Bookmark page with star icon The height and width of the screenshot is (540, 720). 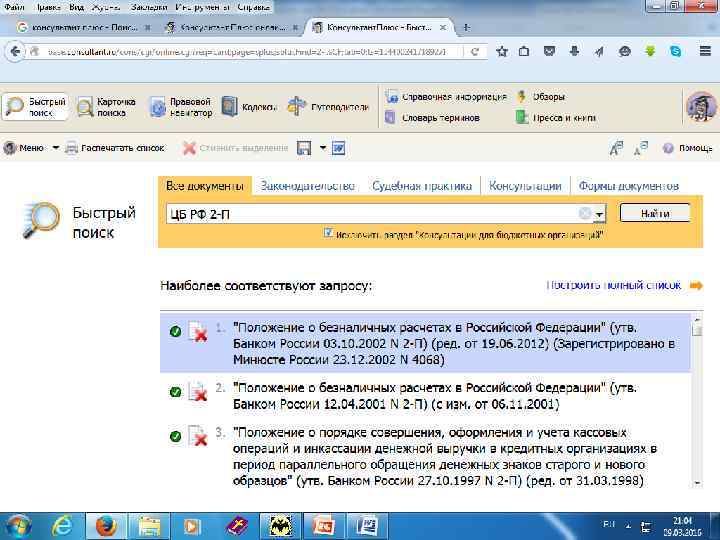pos(501,51)
